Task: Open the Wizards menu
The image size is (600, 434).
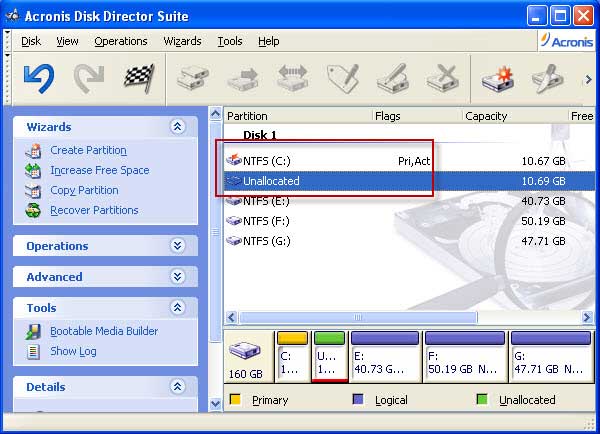Action: 182,41
